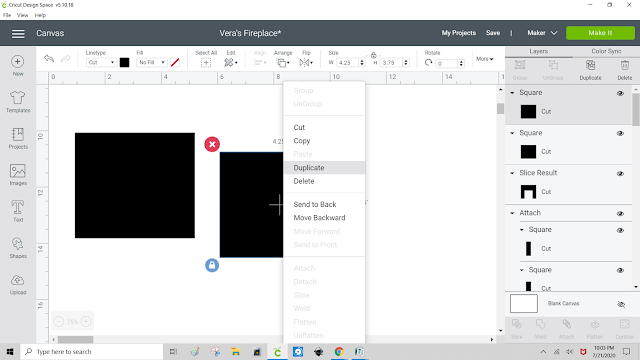Switch to the Color Sync tab
Viewport: 640px width, 360px height.
click(x=606, y=51)
